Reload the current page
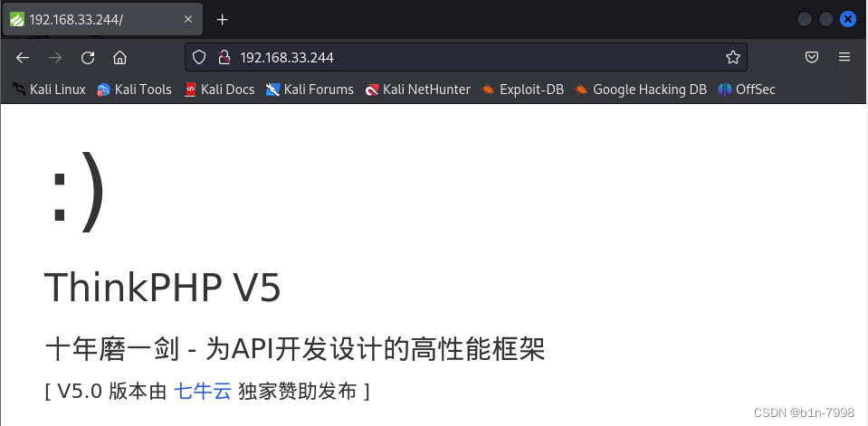This screenshot has width=868, height=426. pos(88,58)
